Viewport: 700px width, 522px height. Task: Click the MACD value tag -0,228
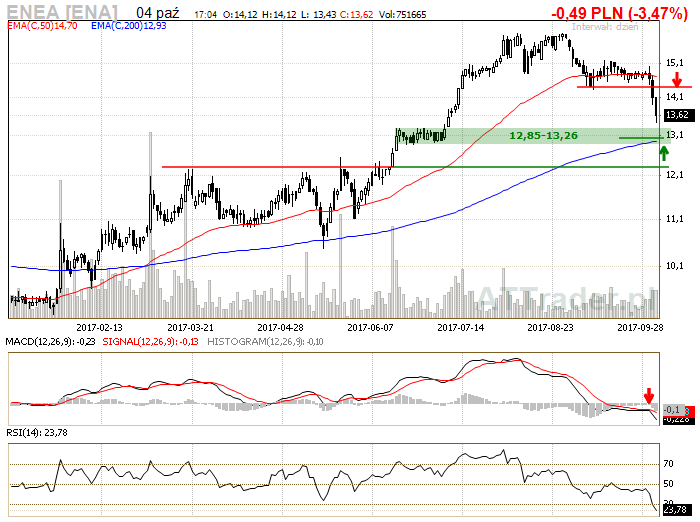[679, 419]
